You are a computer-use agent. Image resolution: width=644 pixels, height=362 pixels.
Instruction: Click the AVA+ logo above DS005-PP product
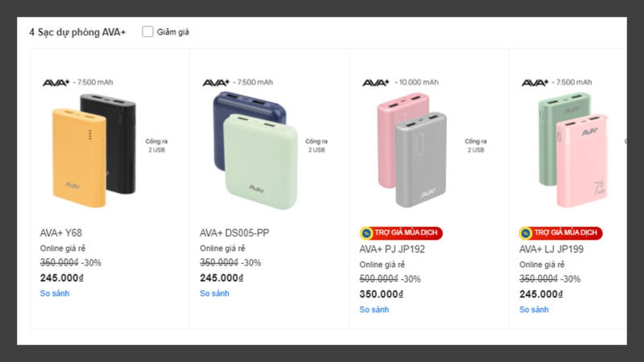pos(216,82)
